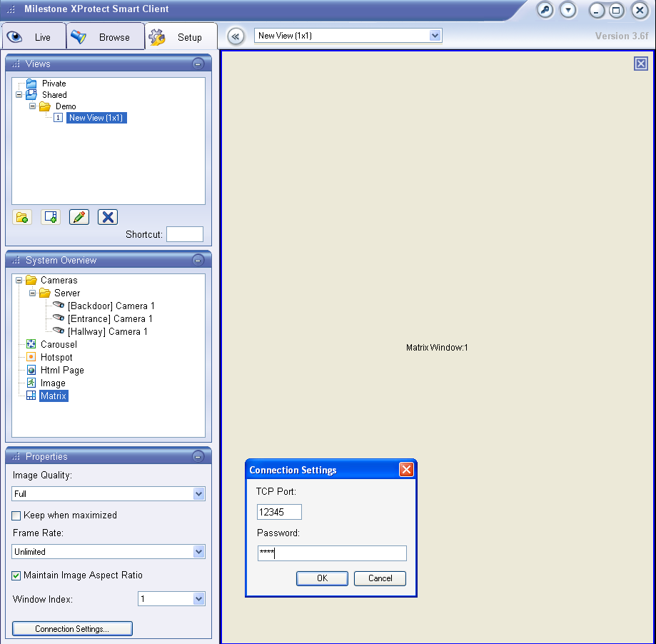Click the Version 3.6f text
Screen dimensions: 656x644
622,36
